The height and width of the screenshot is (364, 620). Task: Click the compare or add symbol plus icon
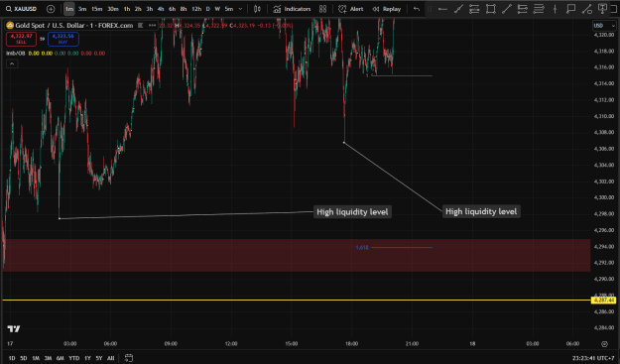[51, 9]
